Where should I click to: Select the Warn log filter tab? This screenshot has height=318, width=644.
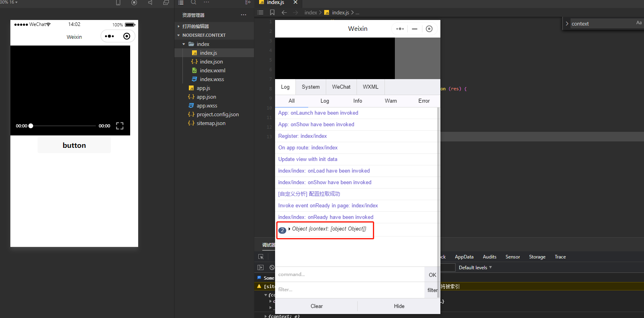(x=391, y=101)
